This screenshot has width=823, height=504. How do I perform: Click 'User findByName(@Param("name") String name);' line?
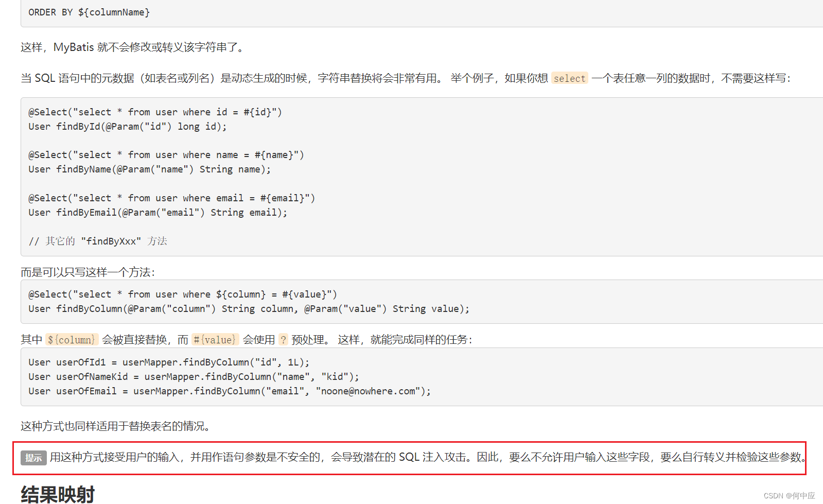[x=149, y=169]
